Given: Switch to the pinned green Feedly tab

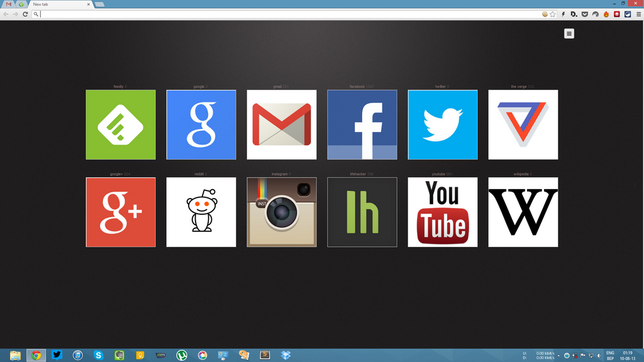Looking at the screenshot, I should coord(21,4).
